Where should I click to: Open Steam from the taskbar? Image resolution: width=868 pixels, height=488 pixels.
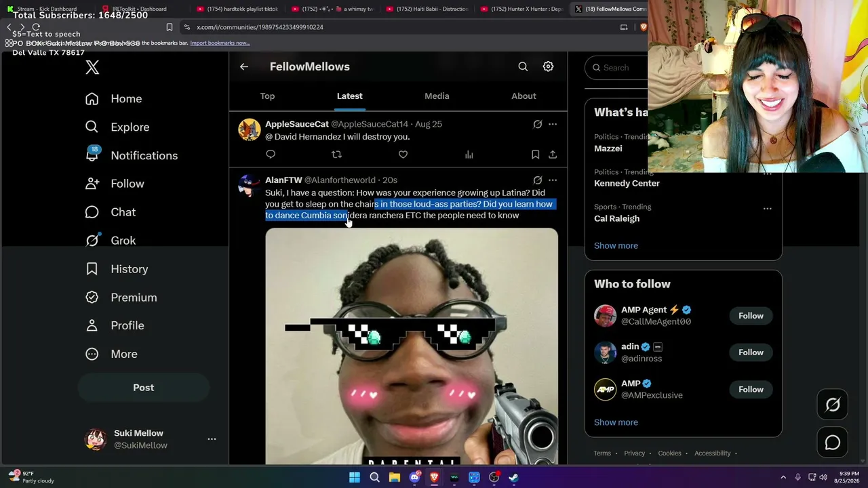(x=514, y=477)
